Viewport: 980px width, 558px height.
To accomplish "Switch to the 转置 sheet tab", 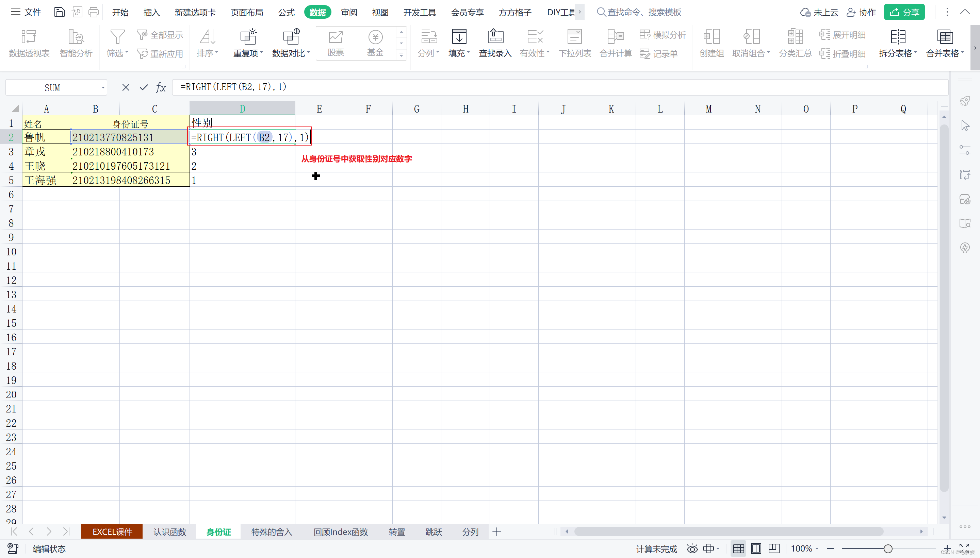I will [397, 532].
